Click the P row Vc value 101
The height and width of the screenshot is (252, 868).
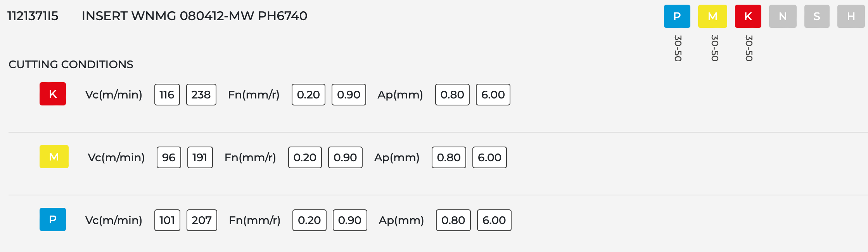(x=167, y=220)
